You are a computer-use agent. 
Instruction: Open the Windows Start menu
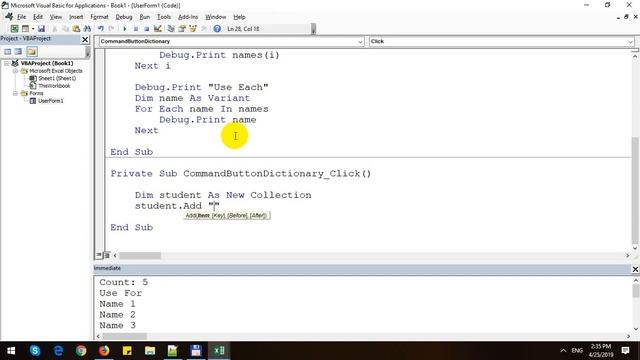pyautogui.click(x=11, y=351)
